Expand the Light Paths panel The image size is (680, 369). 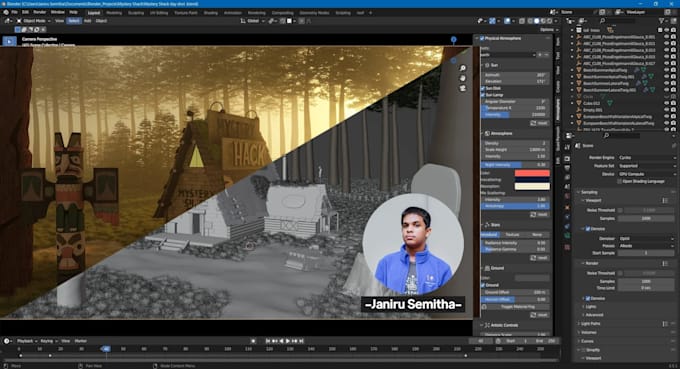(x=590, y=324)
